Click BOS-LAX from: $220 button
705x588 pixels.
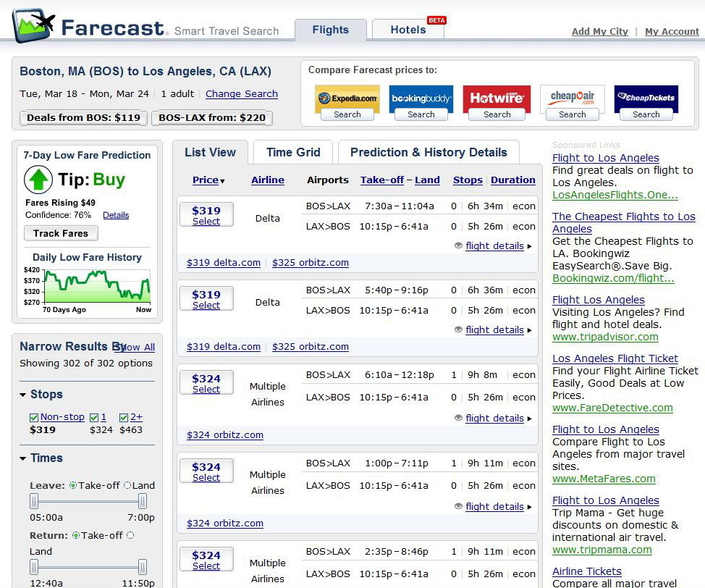click(x=212, y=118)
